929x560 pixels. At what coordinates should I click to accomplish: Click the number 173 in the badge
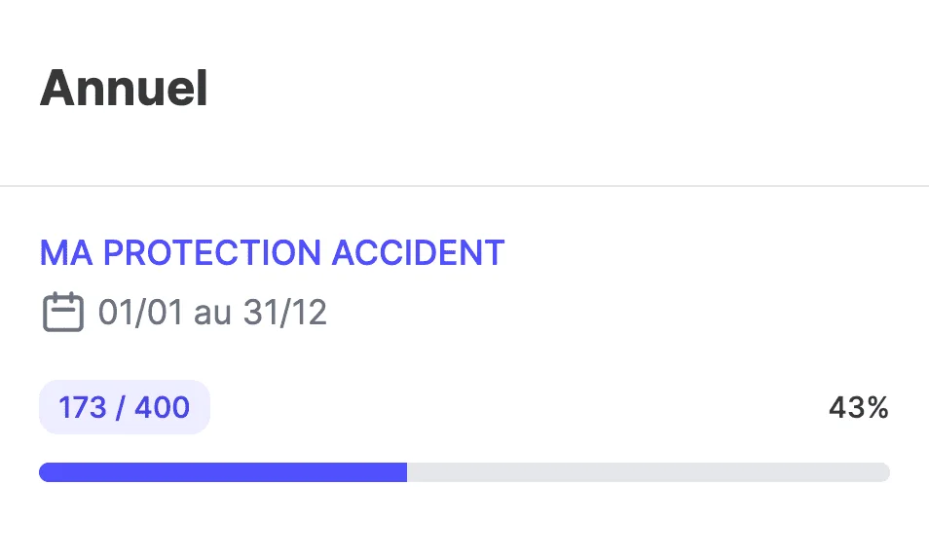tap(83, 407)
